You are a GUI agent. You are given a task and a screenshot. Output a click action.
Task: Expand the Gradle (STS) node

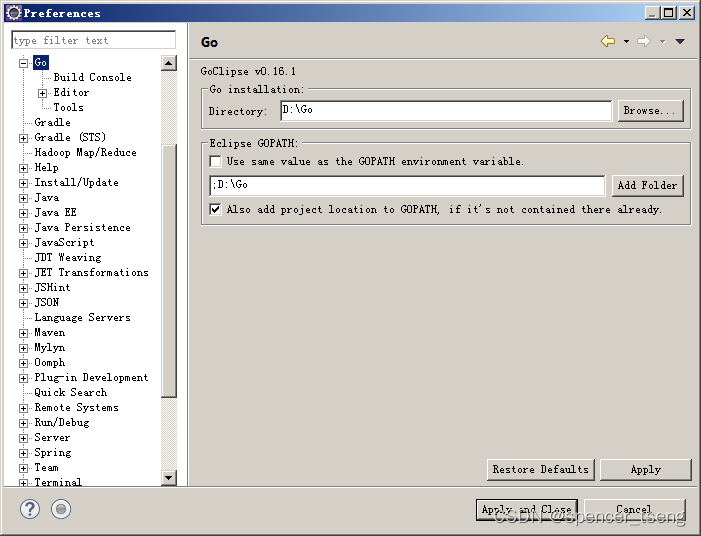coord(23,138)
